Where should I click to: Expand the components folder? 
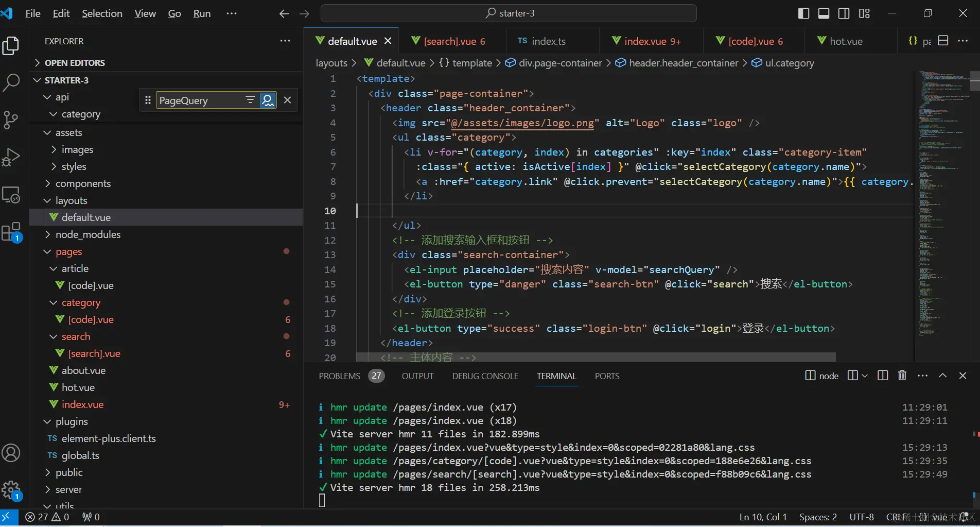[83, 183]
